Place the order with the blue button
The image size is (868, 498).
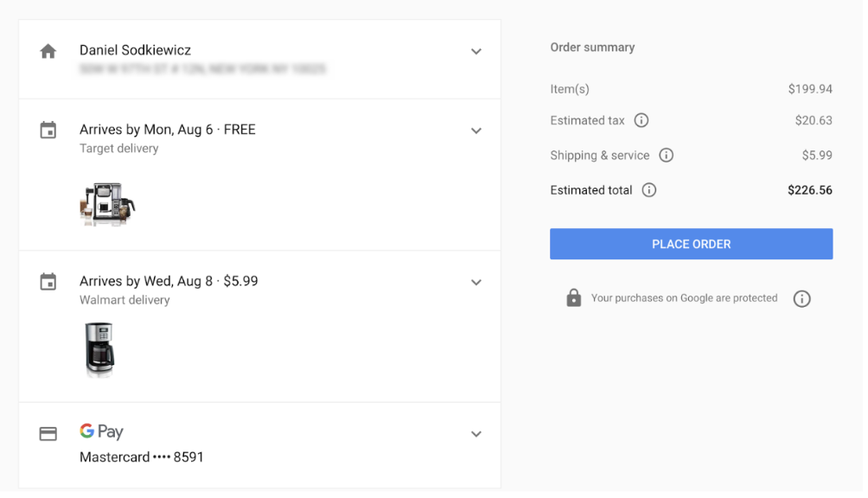click(x=691, y=244)
